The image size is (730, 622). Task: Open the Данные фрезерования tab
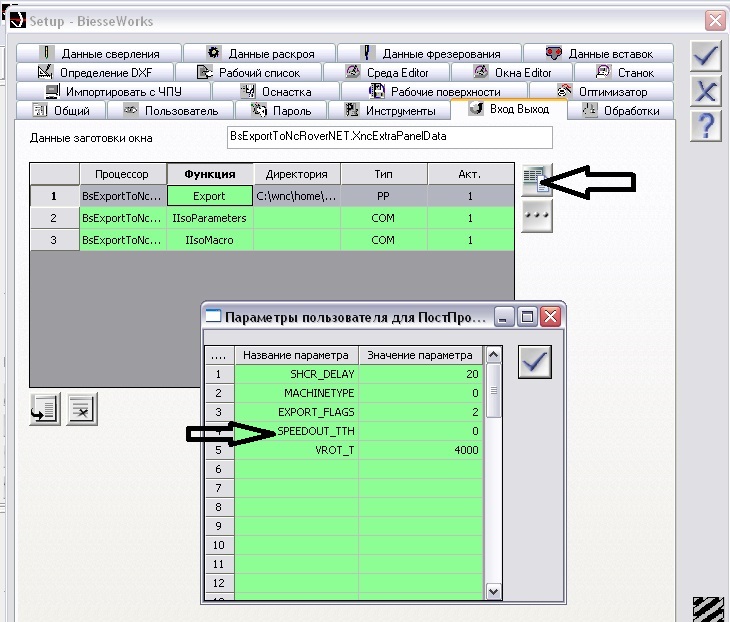click(x=429, y=54)
